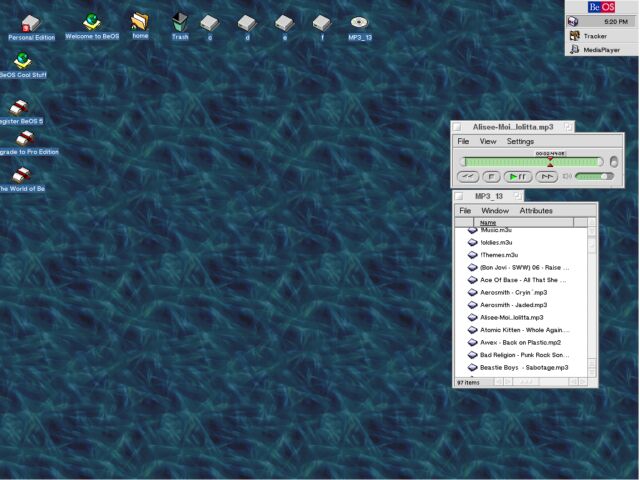Viewport: 640px width, 480px height.
Task: Click the speaker icon beside volume slider
Action: point(567,176)
